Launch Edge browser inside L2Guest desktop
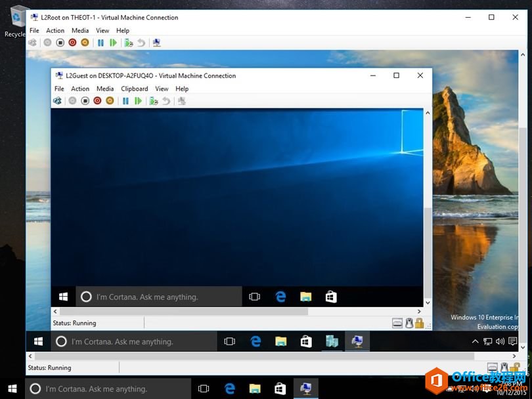532x399 pixels. (280, 297)
